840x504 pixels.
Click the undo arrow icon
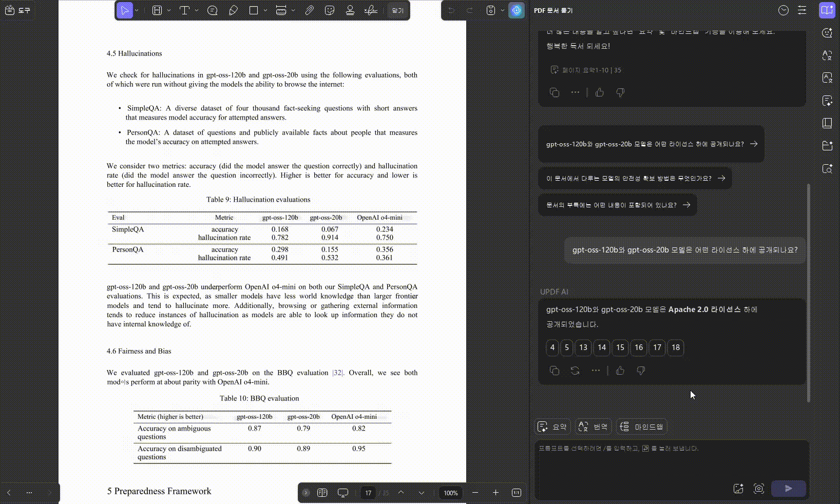pyautogui.click(x=451, y=10)
